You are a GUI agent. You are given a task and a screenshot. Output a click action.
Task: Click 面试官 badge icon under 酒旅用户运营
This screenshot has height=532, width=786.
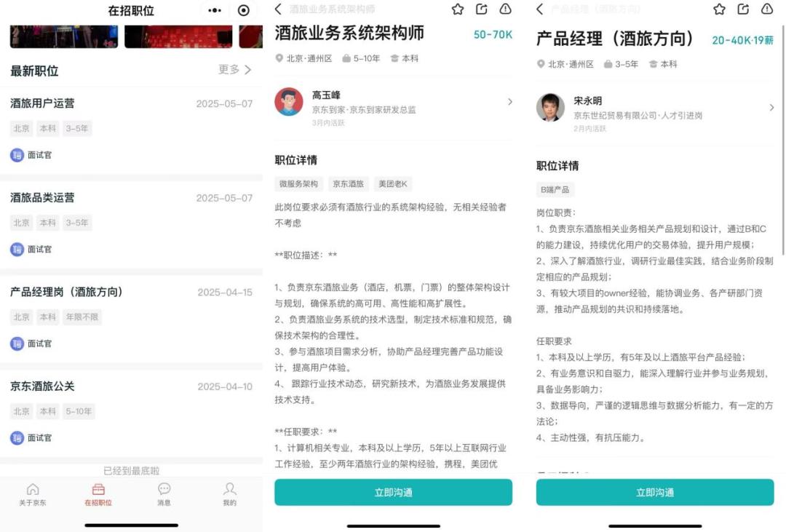click(17, 155)
